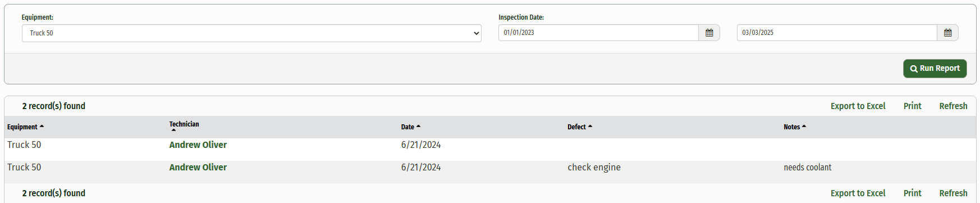Select the needs coolant notes cell

pyautogui.click(x=807, y=167)
